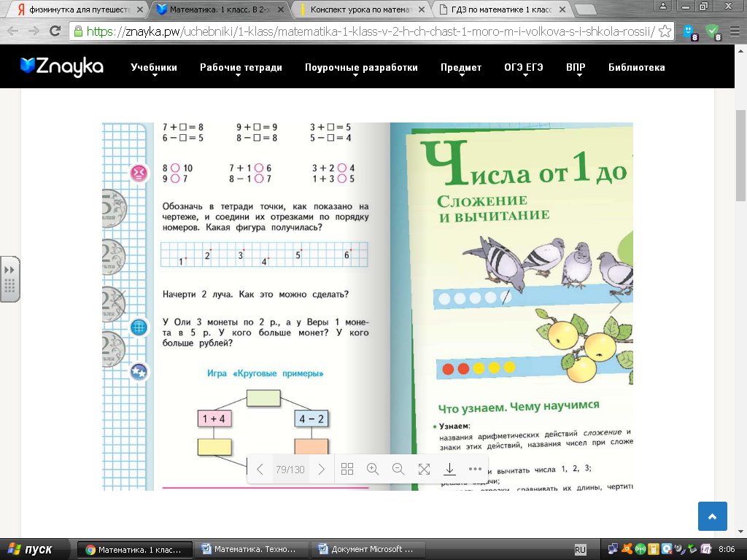Screen dimensions: 747x560
Task: Click the Chrome user profile button
Action: pos(662,6)
